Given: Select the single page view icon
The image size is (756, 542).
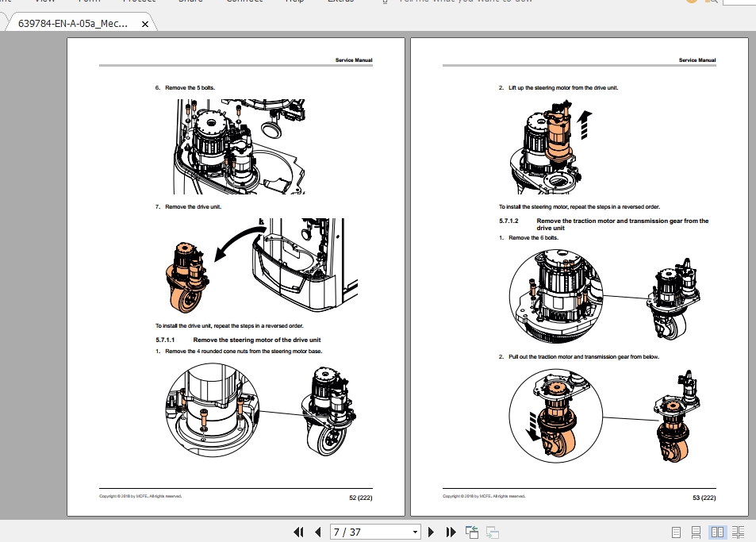Looking at the screenshot, I should pos(676,532).
